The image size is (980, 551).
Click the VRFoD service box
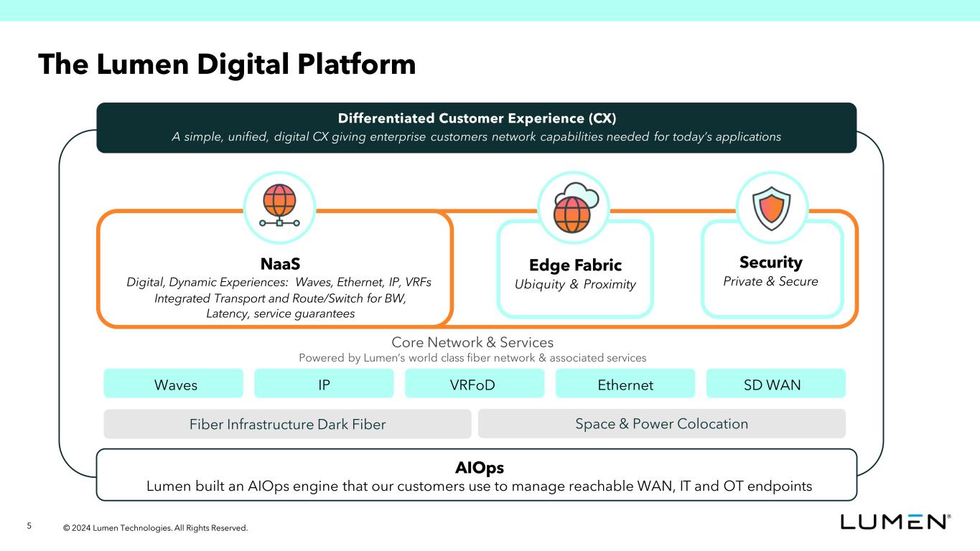(475, 384)
